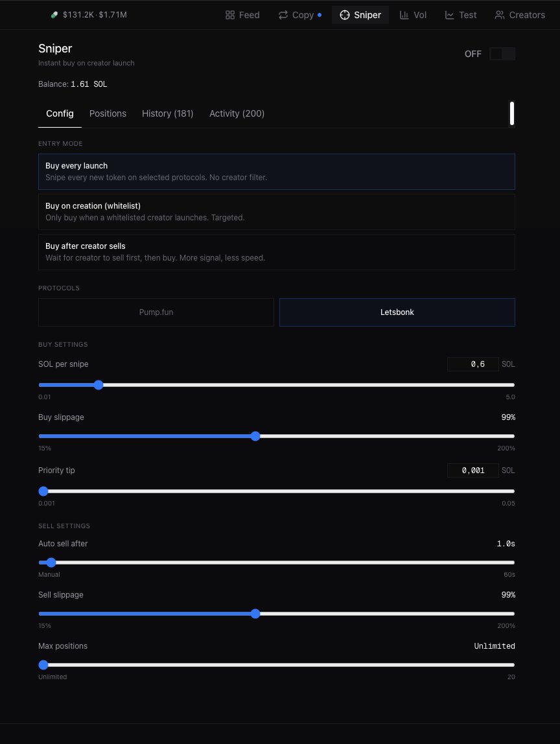Click the pill token icon beside $131.2K
This screenshot has width=560, height=744.
click(54, 15)
